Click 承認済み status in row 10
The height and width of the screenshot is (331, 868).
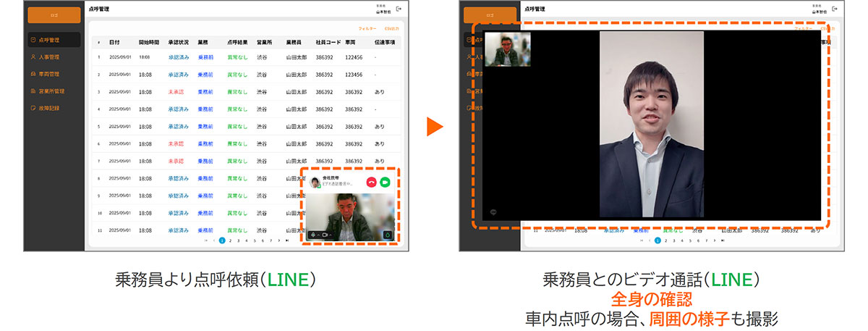pyautogui.click(x=178, y=214)
